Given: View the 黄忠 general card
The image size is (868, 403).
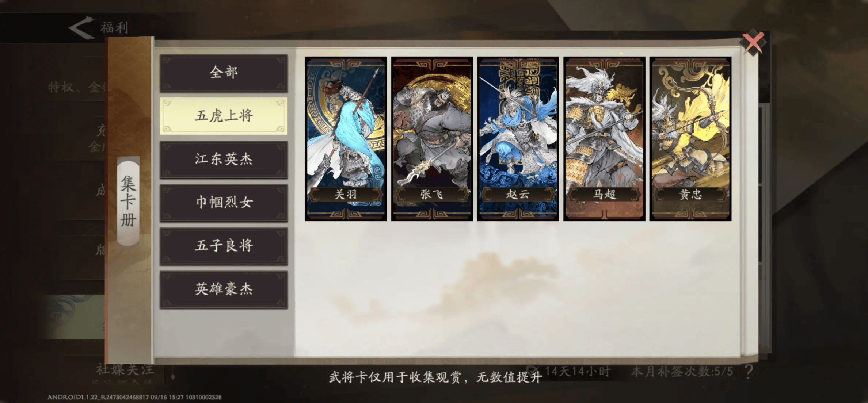Looking at the screenshot, I should [690, 139].
